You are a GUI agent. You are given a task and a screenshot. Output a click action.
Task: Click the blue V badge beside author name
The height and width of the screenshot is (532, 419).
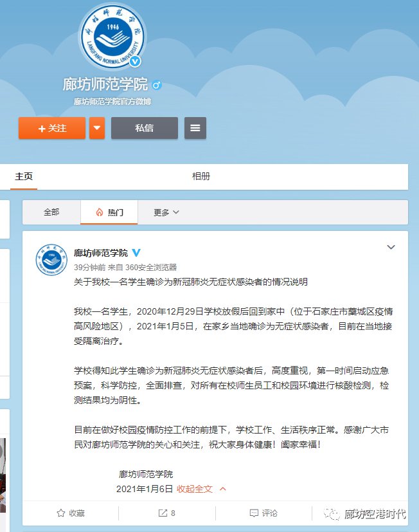click(x=136, y=253)
